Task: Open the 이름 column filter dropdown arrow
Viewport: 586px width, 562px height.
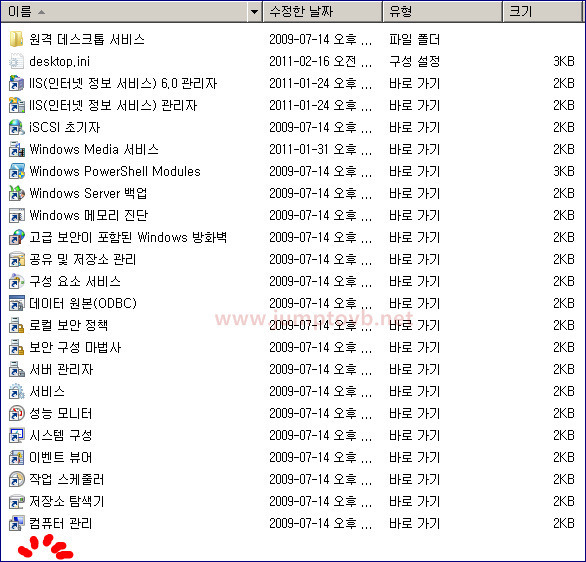Action: pyautogui.click(x=255, y=12)
